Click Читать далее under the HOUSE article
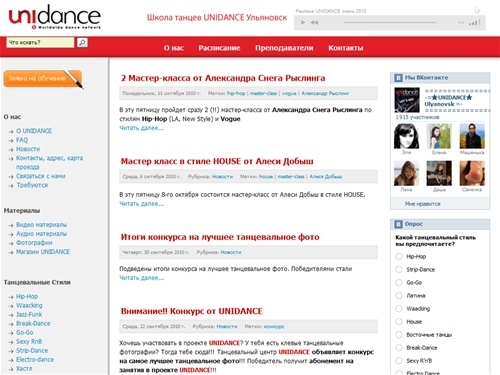This screenshot has width=500, height=375. (x=142, y=204)
